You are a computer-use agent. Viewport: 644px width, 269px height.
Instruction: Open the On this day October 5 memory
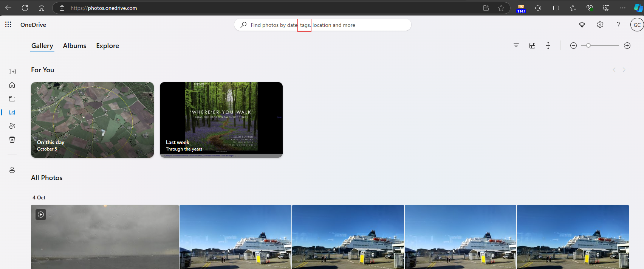coord(92,120)
